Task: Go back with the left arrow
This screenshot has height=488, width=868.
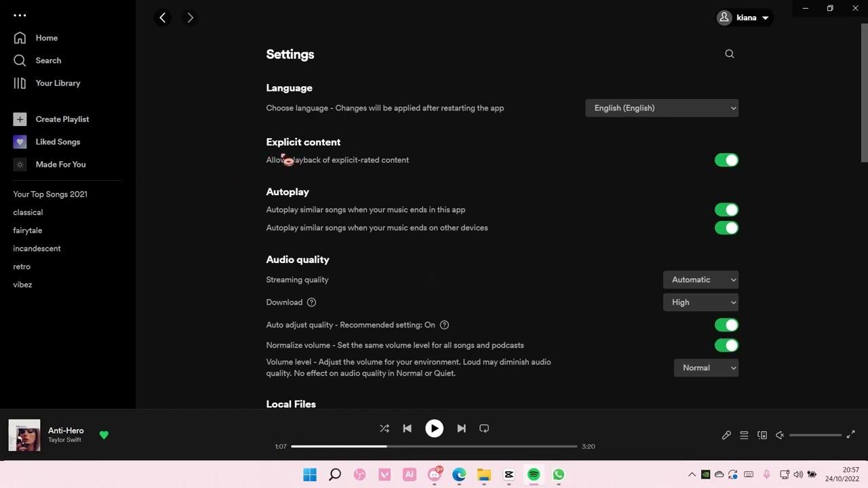Action: pyautogui.click(x=163, y=18)
